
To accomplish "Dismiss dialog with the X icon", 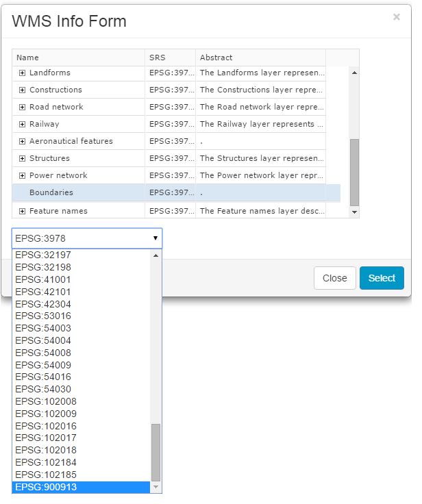I will tap(396, 16).
